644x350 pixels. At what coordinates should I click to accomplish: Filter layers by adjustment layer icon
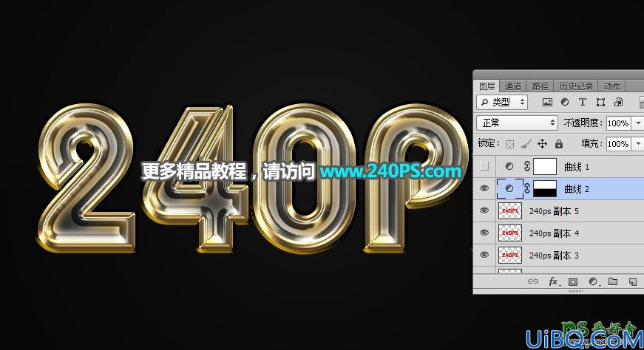pyautogui.click(x=565, y=102)
